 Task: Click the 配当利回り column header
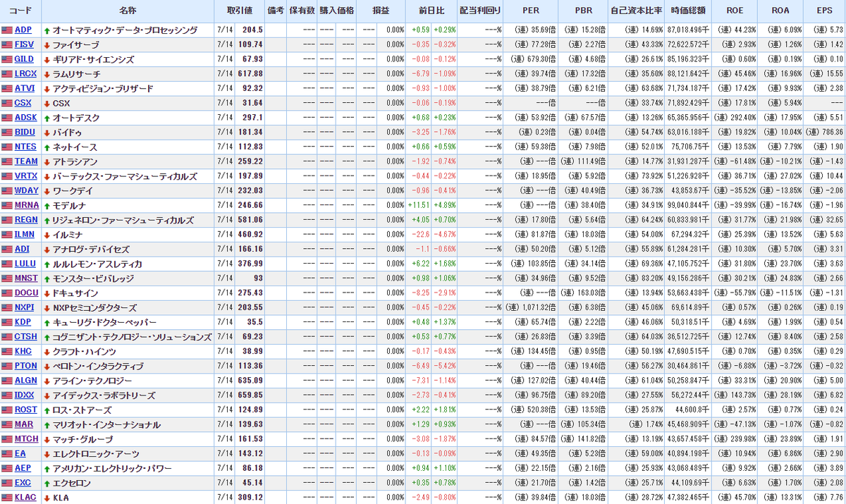click(480, 11)
